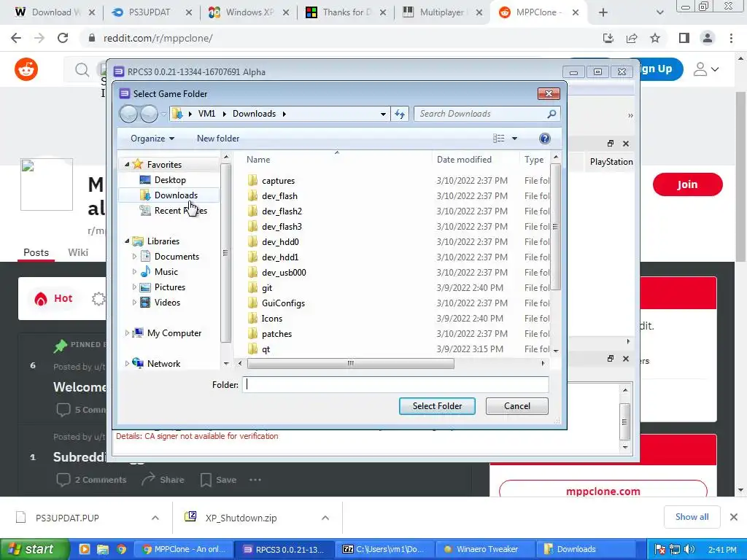This screenshot has width=747, height=560.
Task: Click the Folder name input field
Action: [x=395, y=385]
